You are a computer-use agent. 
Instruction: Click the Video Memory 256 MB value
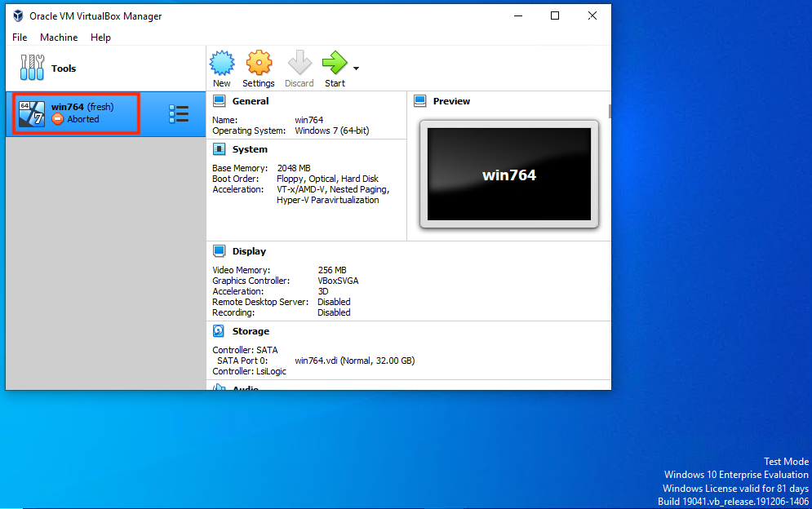pyautogui.click(x=332, y=270)
